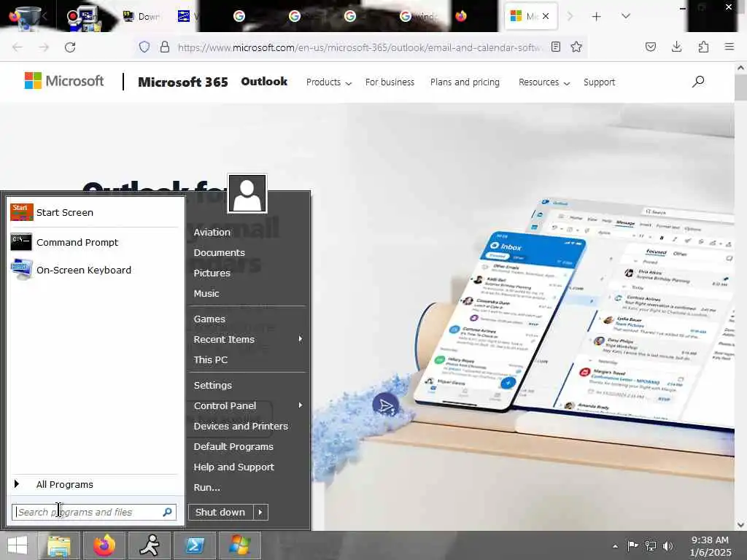747x560 pixels.
Task: Open Music from start menu
Action: pyautogui.click(x=206, y=294)
